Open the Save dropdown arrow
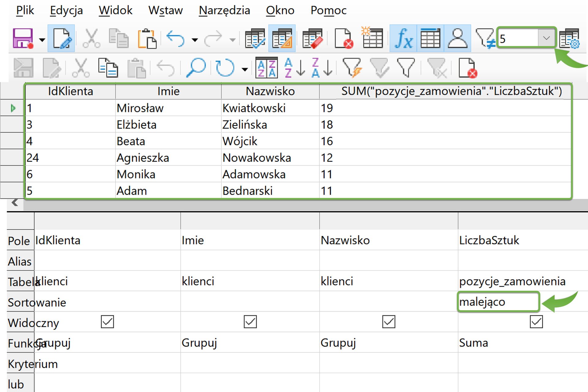This screenshot has height=392, width=588. pyautogui.click(x=42, y=40)
